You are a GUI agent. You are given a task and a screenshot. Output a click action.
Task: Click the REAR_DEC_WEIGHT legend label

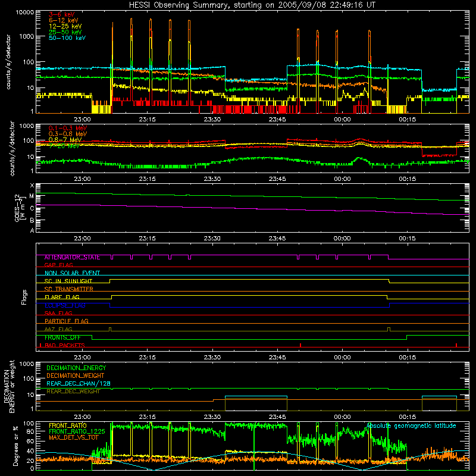pyautogui.click(x=73, y=392)
